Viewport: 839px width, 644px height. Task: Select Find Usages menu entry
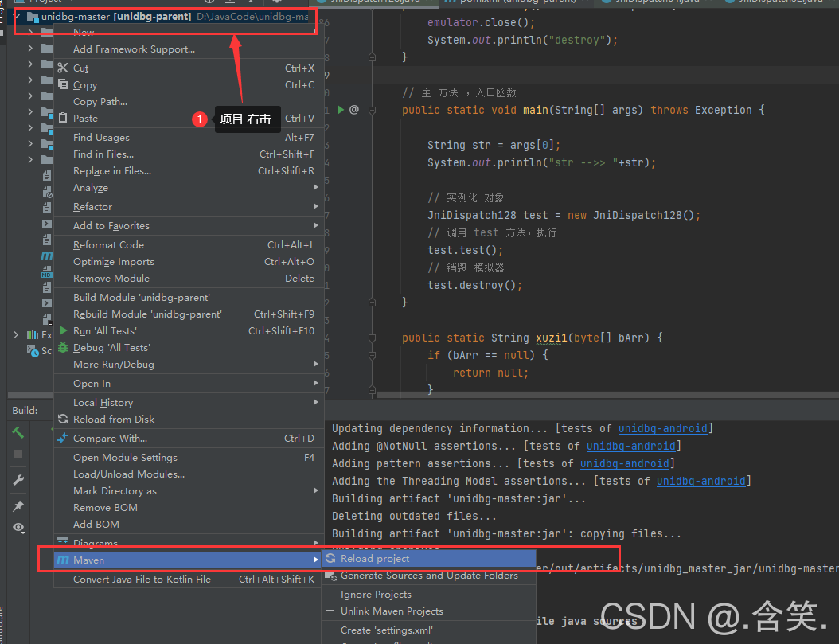(x=189, y=138)
